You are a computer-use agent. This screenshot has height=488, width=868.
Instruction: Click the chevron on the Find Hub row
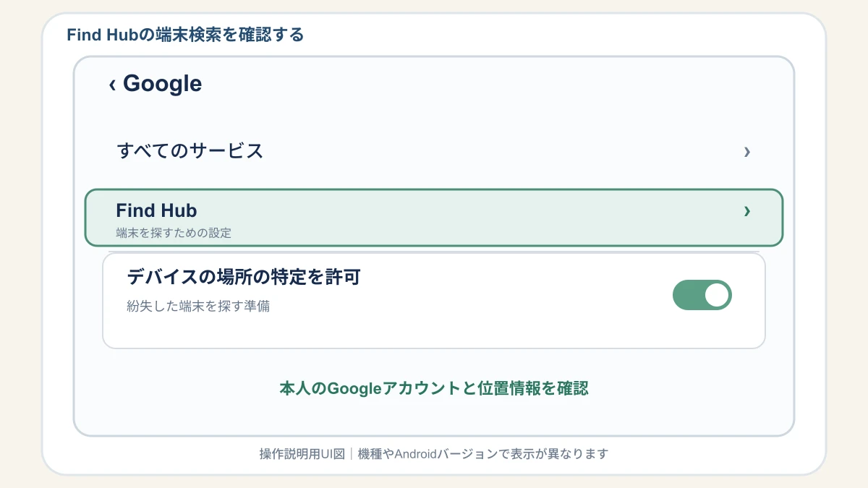[747, 211]
